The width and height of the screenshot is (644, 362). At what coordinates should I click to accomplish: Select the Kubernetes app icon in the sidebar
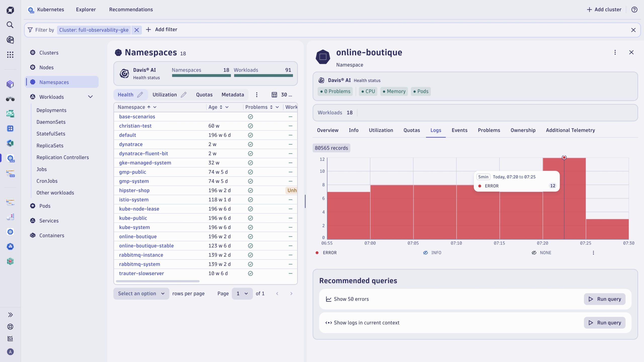click(x=10, y=158)
